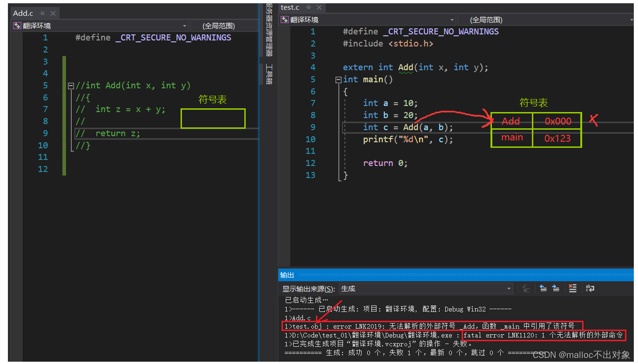Go to next message in output toolbar
This screenshot has height=364, width=638.
[x=556, y=289]
